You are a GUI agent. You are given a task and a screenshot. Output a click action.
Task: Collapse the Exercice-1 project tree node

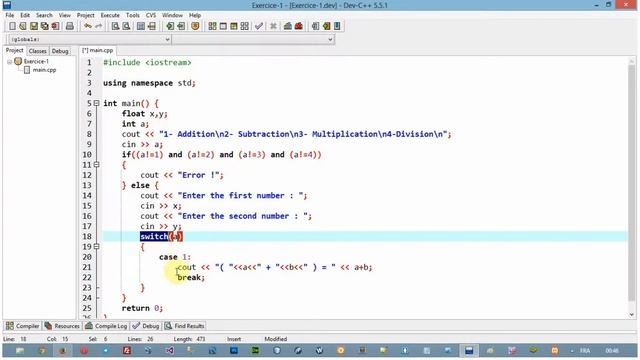9,62
